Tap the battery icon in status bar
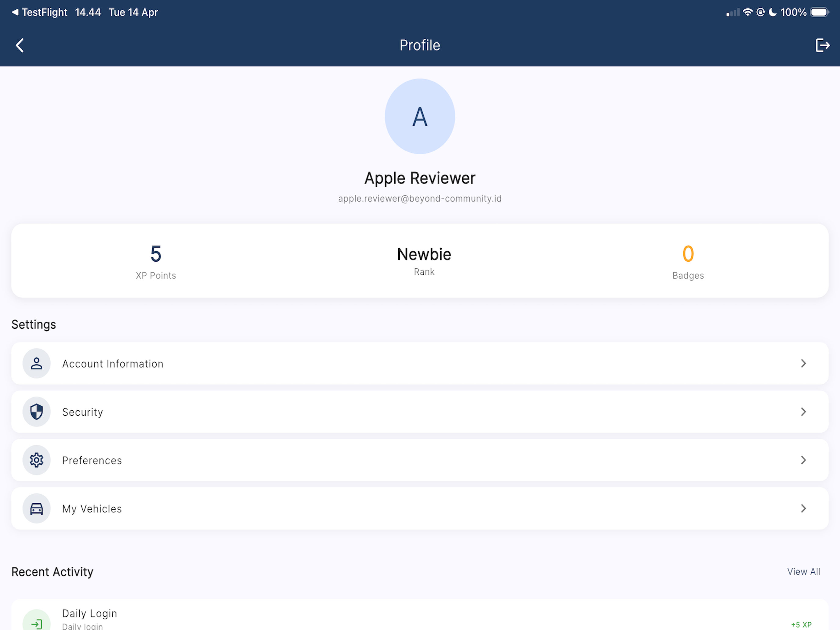840x630 pixels. tap(819, 12)
